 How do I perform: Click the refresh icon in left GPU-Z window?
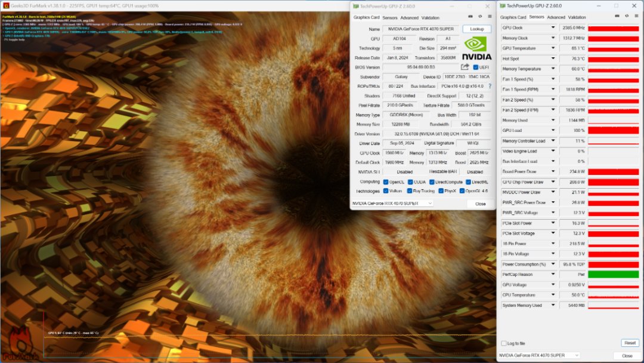(x=480, y=17)
